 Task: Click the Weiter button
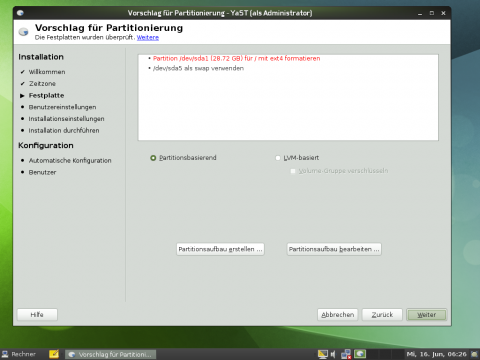coord(426,315)
